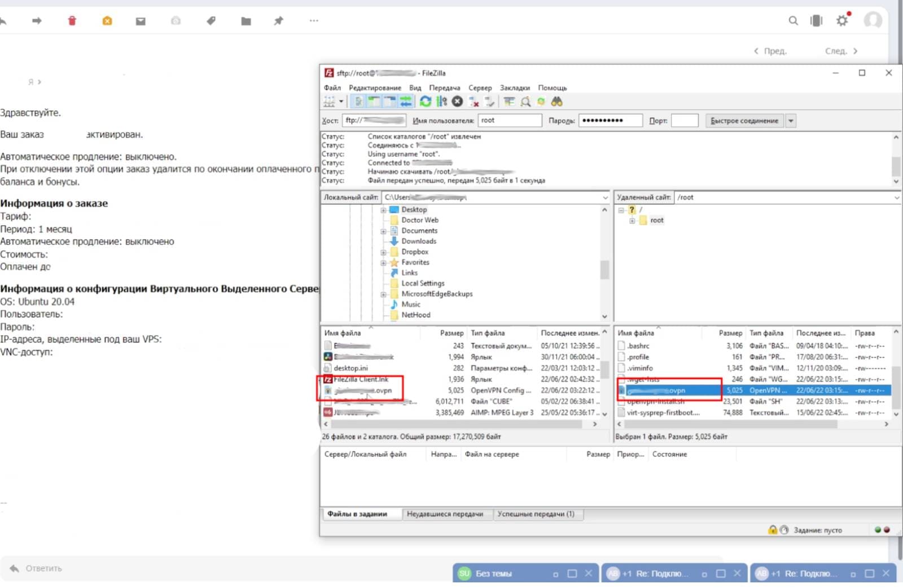Click the Имя пользователя field
The height and width of the screenshot is (588, 903).
coord(510,120)
